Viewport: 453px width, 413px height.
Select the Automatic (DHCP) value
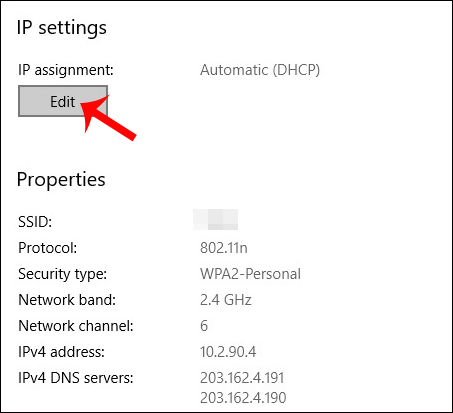click(x=260, y=70)
